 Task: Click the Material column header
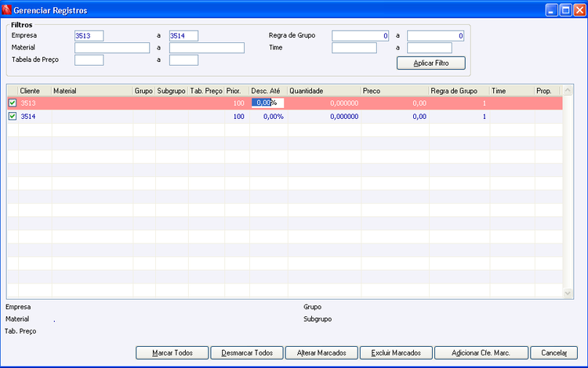(x=93, y=91)
